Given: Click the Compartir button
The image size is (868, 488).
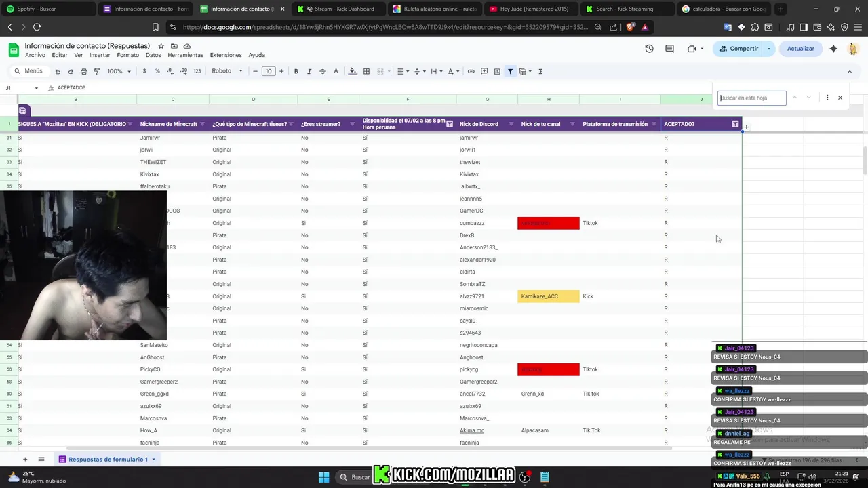Looking at the screenshot, I should [x=738, y=49].
